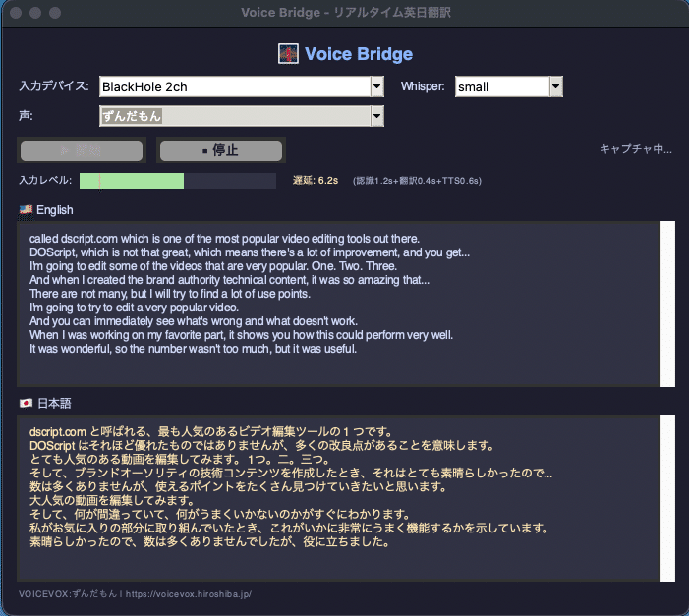This screenshot has width=689, height=616.
Task: Click the line 'When I was working on my favorite part'
Action: pos(241,335)
